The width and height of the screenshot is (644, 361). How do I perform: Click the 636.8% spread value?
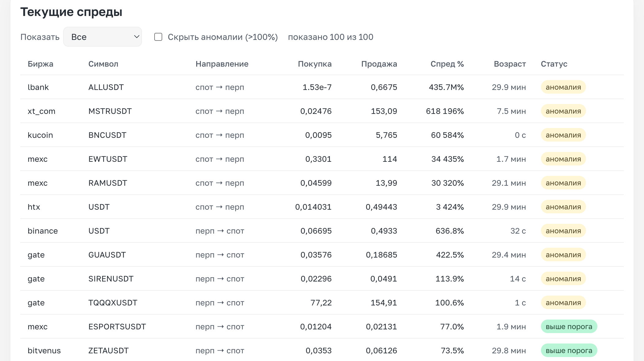(x=450, y=231)
